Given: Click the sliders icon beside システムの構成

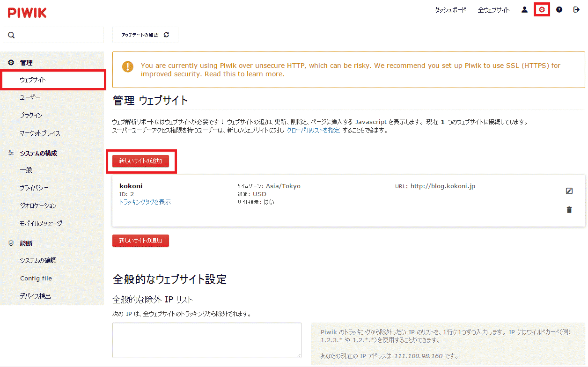Looking at the screenshot, I should tap(11, 153).
